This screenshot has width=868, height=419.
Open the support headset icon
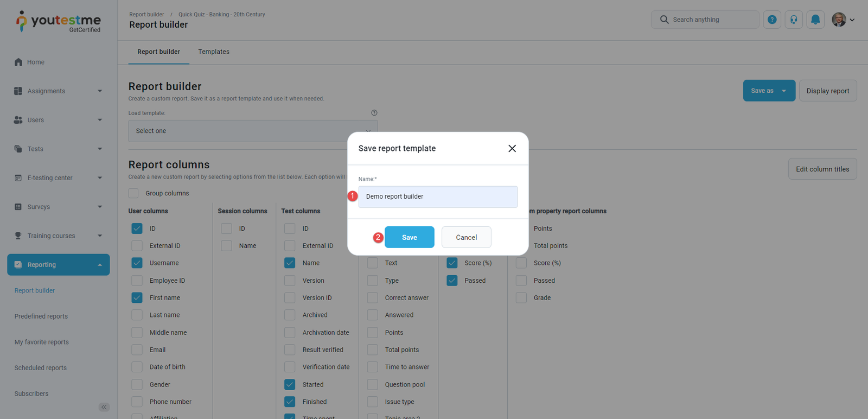[x=794, y=20]
